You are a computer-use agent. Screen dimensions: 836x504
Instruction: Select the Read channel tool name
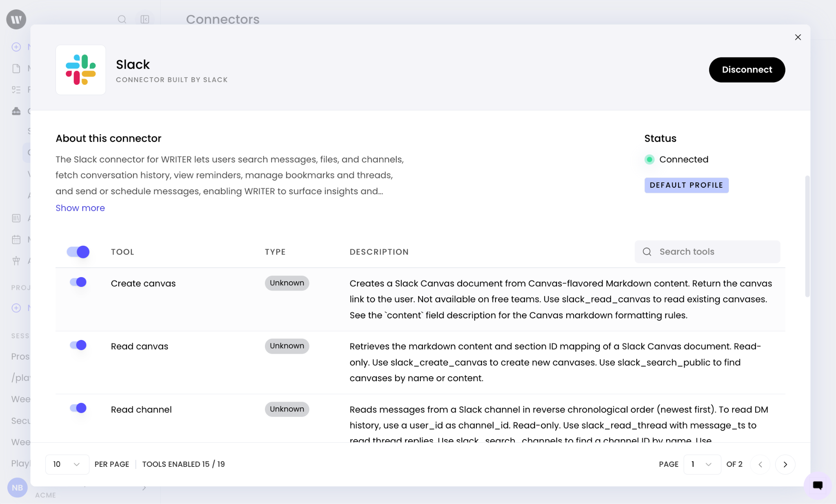141,410
